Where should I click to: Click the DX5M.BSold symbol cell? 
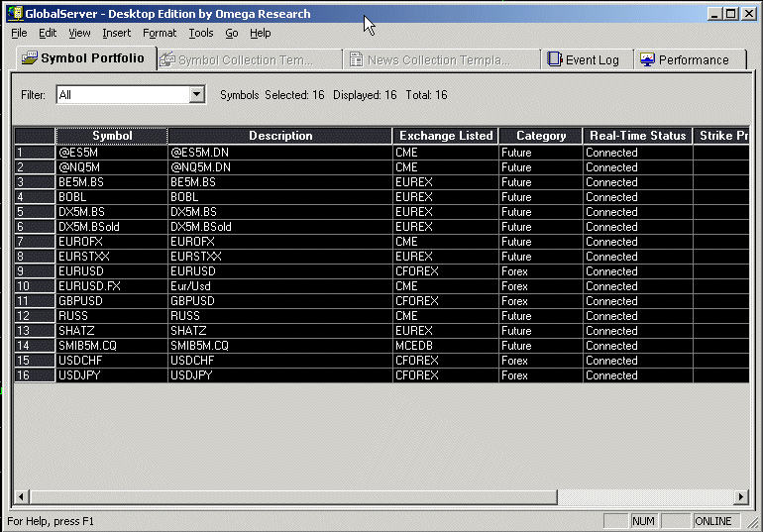click(112, 227)
